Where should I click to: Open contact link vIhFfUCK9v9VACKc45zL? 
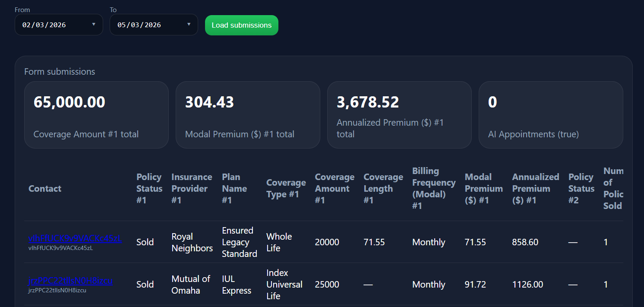coord(75,238)
